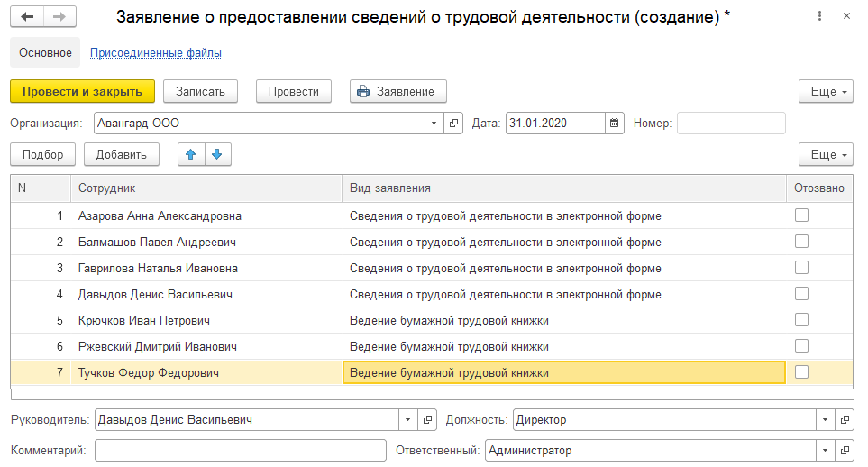Mark Отозвано for Тучков Федор Федорович
Screen dimensions: 868x467
coord(801,372)
